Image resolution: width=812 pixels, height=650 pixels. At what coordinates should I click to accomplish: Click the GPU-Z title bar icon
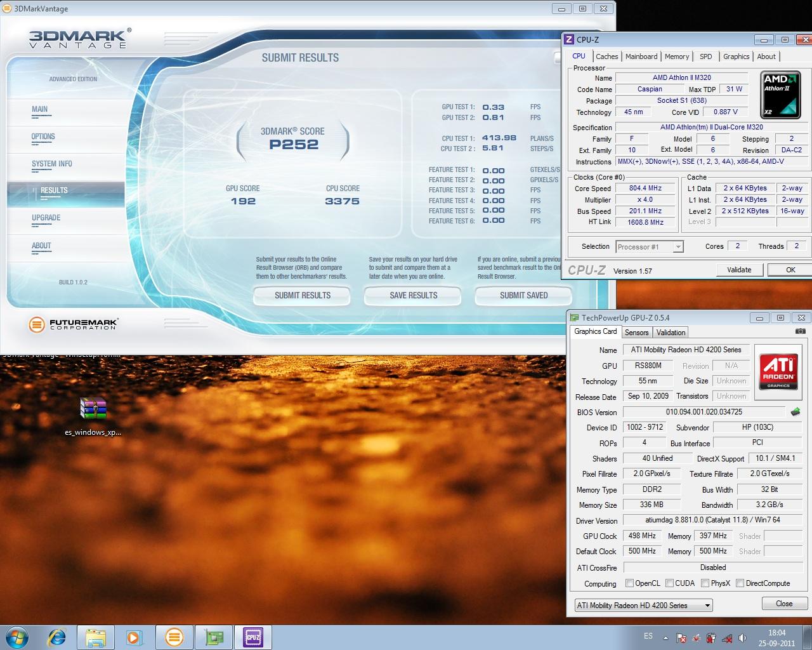(575, 318)
